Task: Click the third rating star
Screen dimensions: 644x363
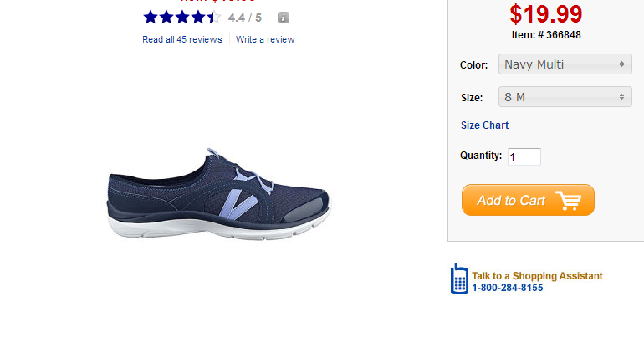Action: tap(182, 17)
